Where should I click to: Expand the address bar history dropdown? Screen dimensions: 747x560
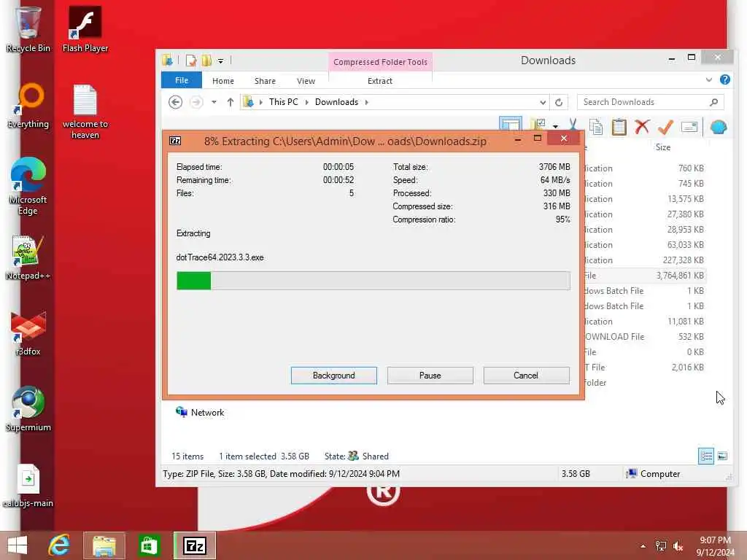[x=543, y=102]
